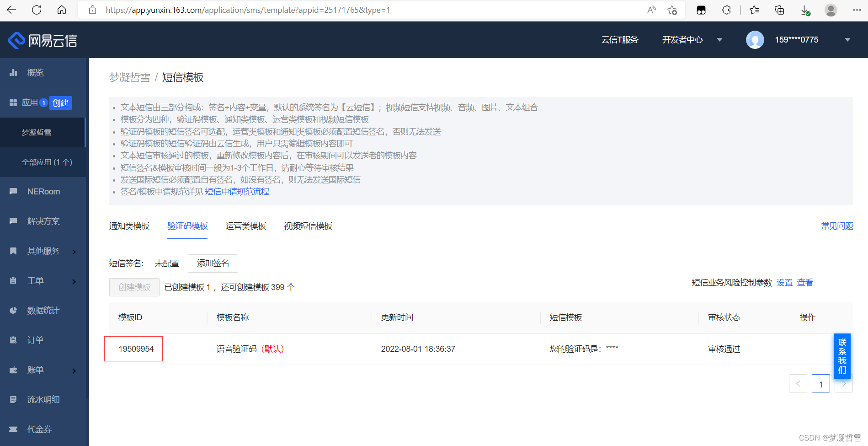Click the 网易云信 logo

pyautogui.click(x=43, y=40)
